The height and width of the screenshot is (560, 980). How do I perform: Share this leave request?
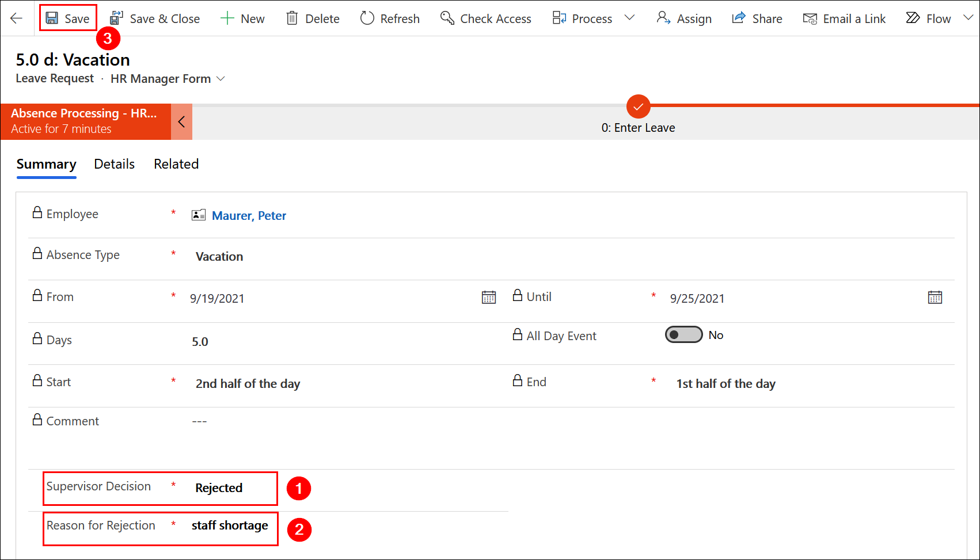click(x=757, y=18)
